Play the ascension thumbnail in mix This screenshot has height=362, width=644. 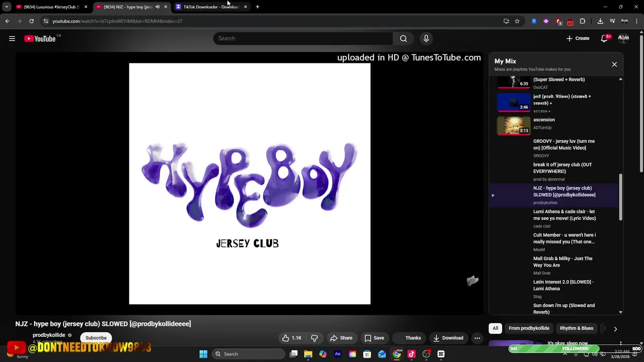coord(514,126)
